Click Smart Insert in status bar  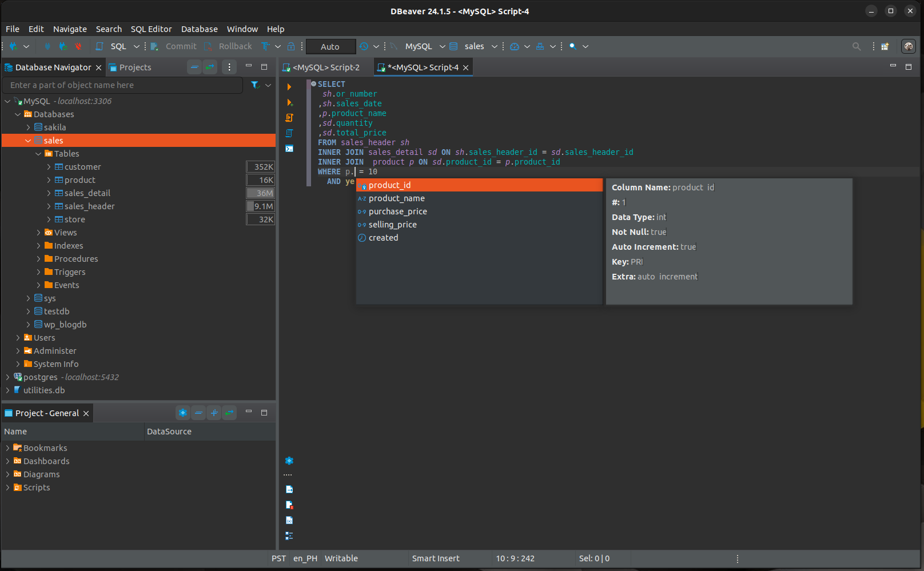[x=436, y=558]
